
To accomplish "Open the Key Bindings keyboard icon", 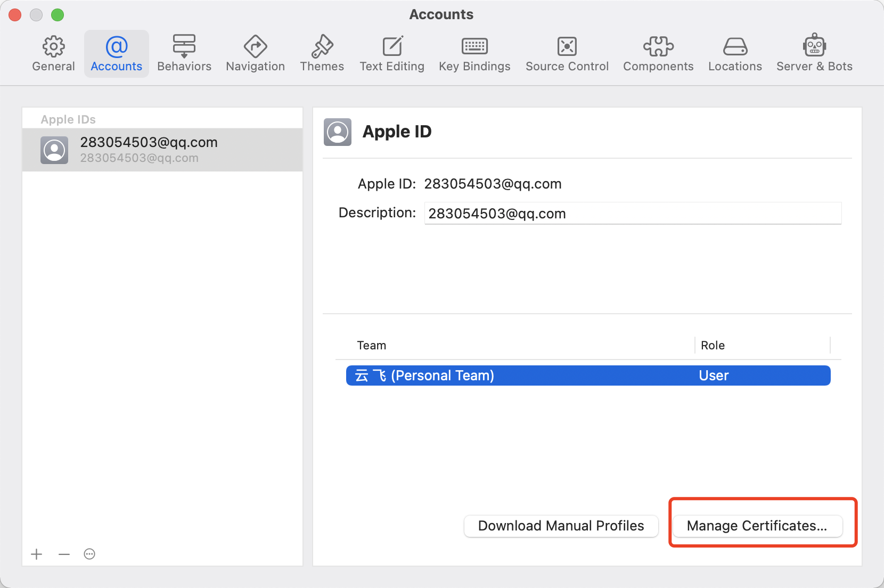I will point(474,46).
